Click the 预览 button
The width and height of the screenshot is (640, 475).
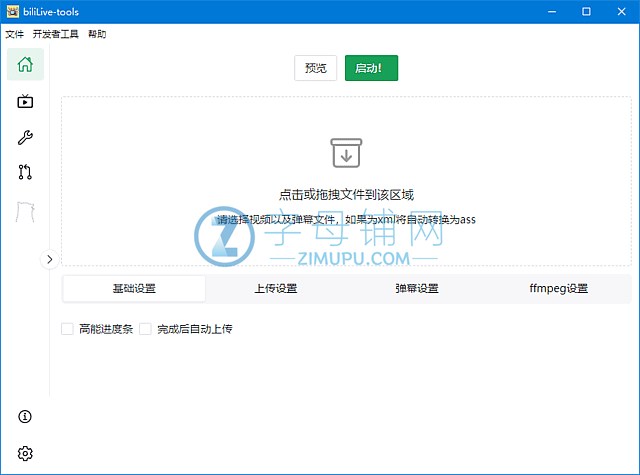(x=316, y=68)
